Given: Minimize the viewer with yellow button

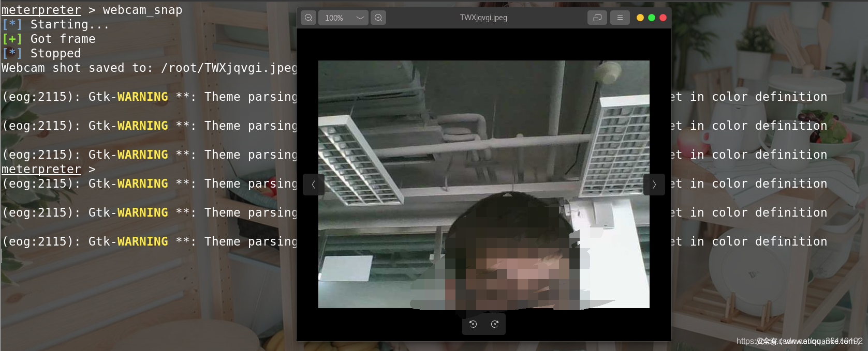Looking at the screenshot, I should (640, 18).
